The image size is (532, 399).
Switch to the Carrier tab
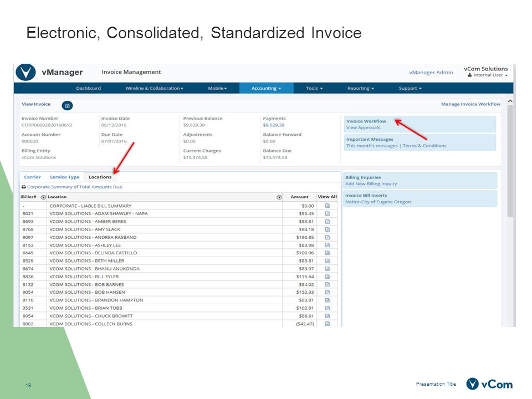[x=32, y=177]
